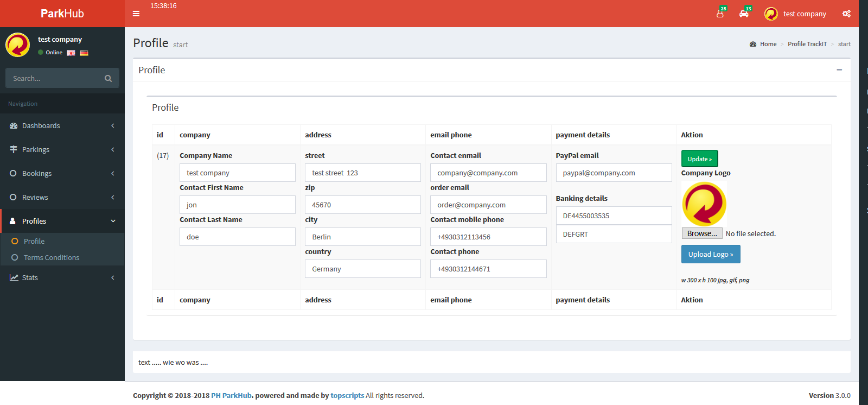The width and height of the screenshot is (868, 405).
Task: Edit the Contact First Name field
Action: pos(238,205)
